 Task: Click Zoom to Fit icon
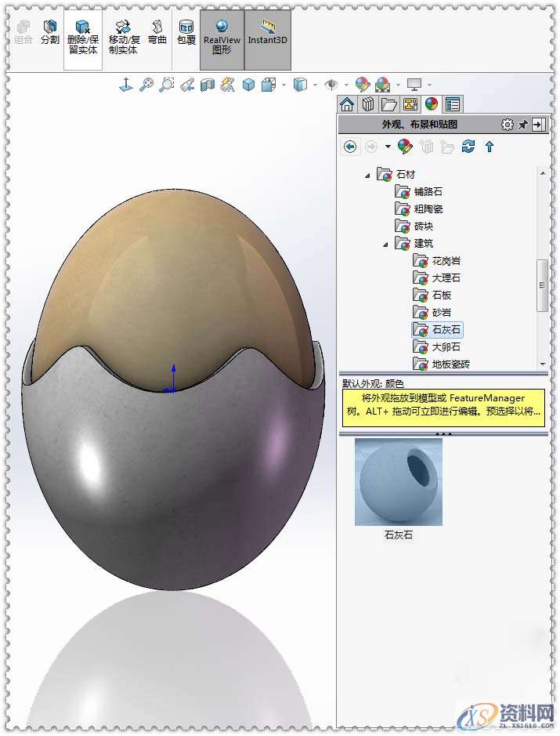click(x=146, y=85)
